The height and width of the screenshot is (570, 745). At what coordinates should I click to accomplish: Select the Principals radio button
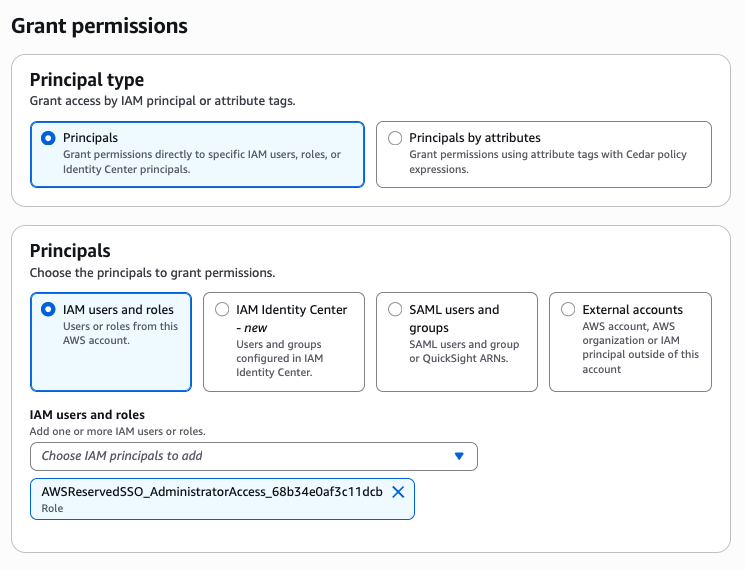(x=48, y=139)
